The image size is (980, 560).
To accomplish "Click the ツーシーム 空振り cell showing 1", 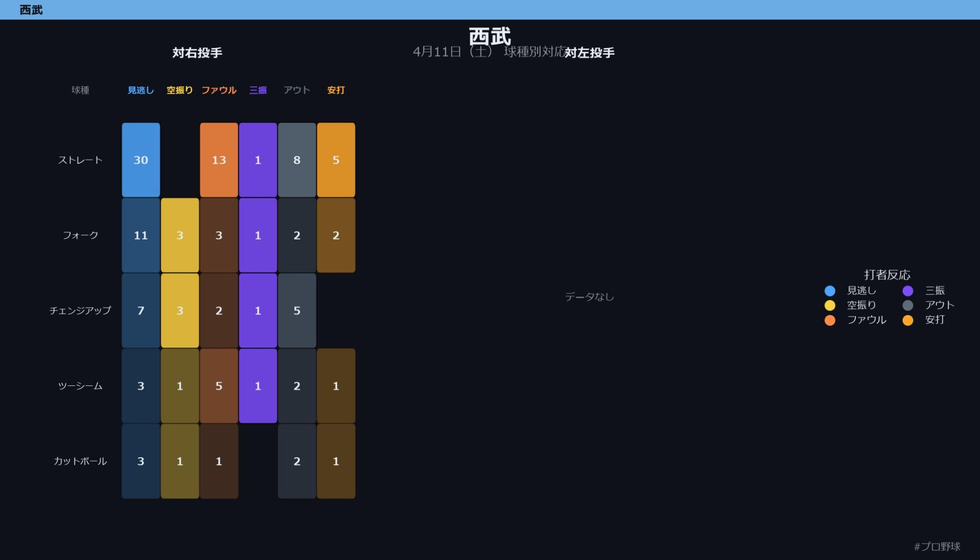I will tap(180, 386).
